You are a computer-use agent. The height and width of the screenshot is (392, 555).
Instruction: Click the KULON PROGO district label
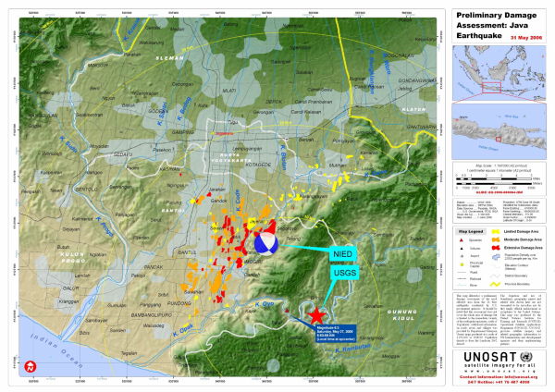pos(72,258)
